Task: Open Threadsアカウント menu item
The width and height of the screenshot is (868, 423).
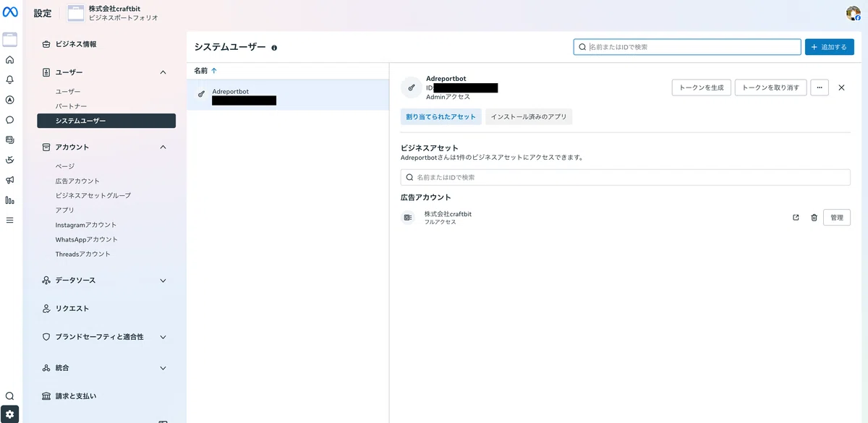Action: click(83, 254)
